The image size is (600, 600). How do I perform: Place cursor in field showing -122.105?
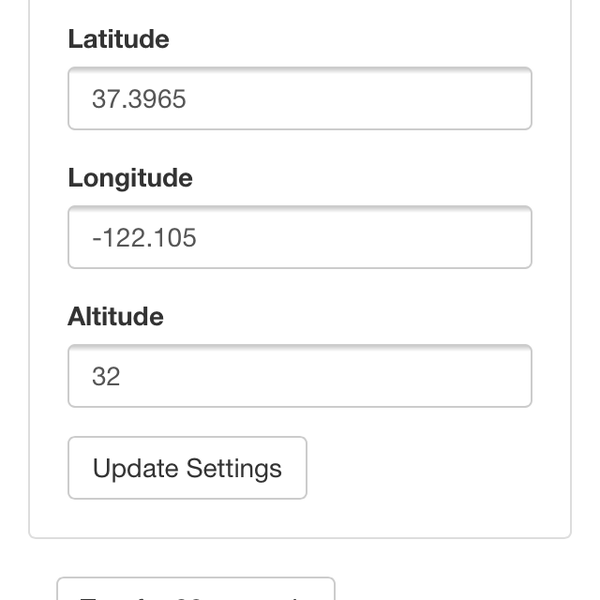[299, 237]
